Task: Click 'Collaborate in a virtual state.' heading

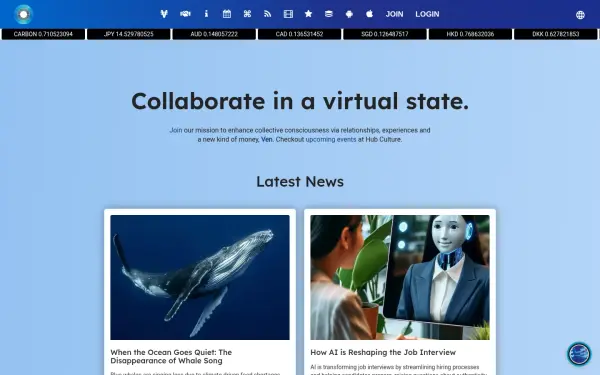Action: [300, 101]
